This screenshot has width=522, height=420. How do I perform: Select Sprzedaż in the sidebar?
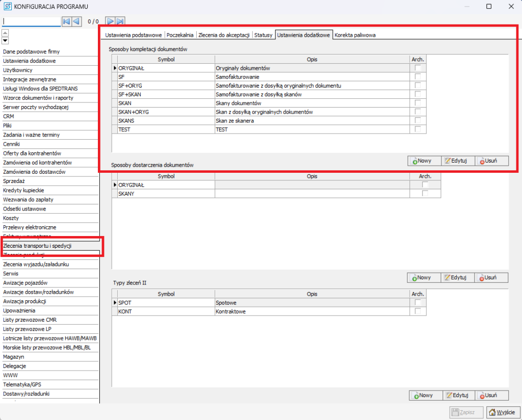click(50, 181)
